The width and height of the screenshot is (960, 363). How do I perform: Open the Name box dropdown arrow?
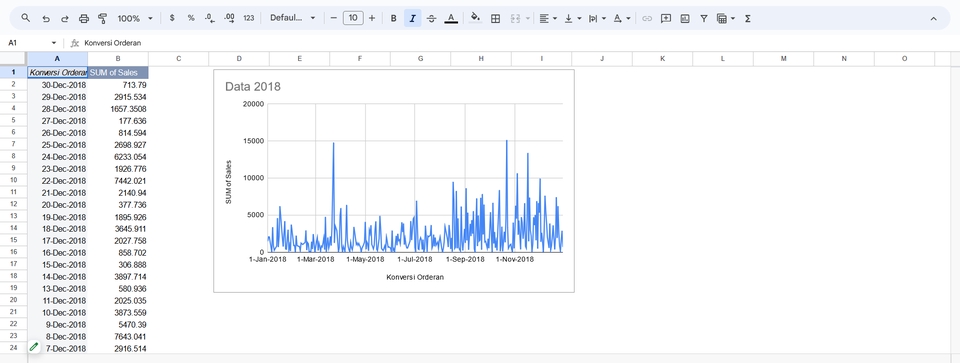tap(54, 43)
